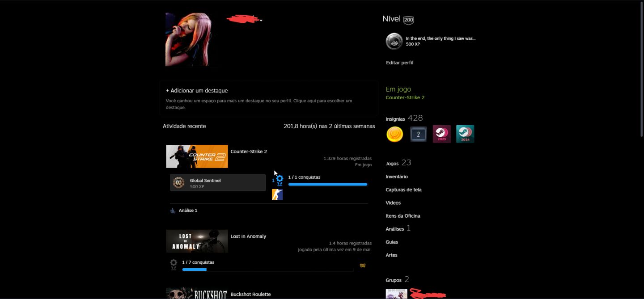
Task: Click the Global Sentinel badge emblem icon
Action: tap(178, 183)
